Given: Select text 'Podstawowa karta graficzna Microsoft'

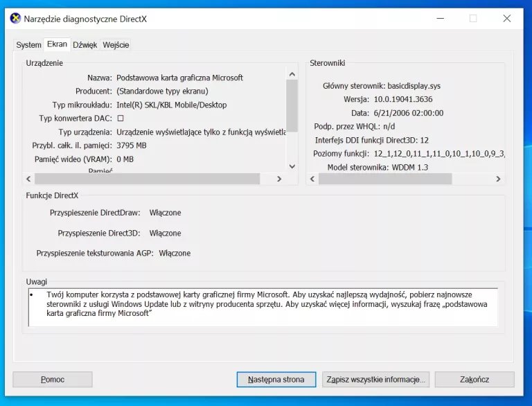Looking at the screenshot, I should click(x=180, y=78).
